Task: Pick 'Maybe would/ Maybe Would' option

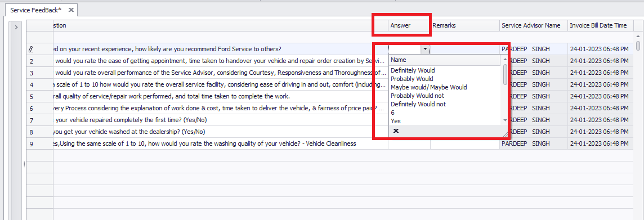Action: [x=429, y=87]
